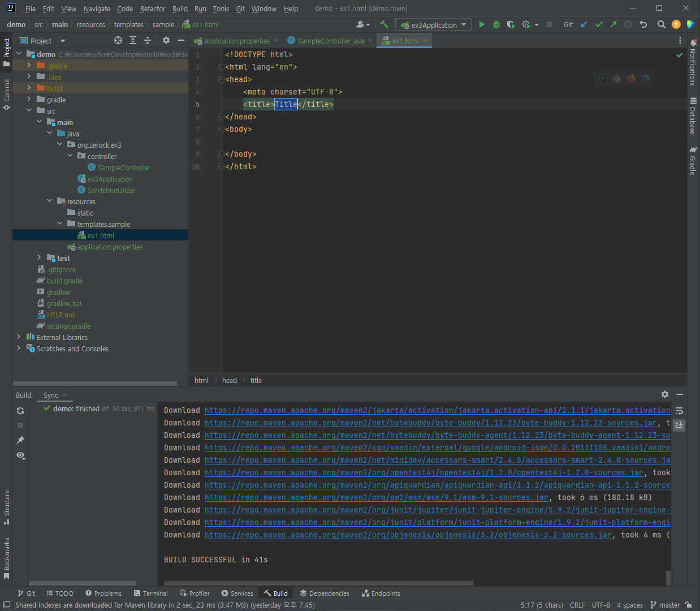
Task: Collapse the src folder
Action: (x=29, y=110)
